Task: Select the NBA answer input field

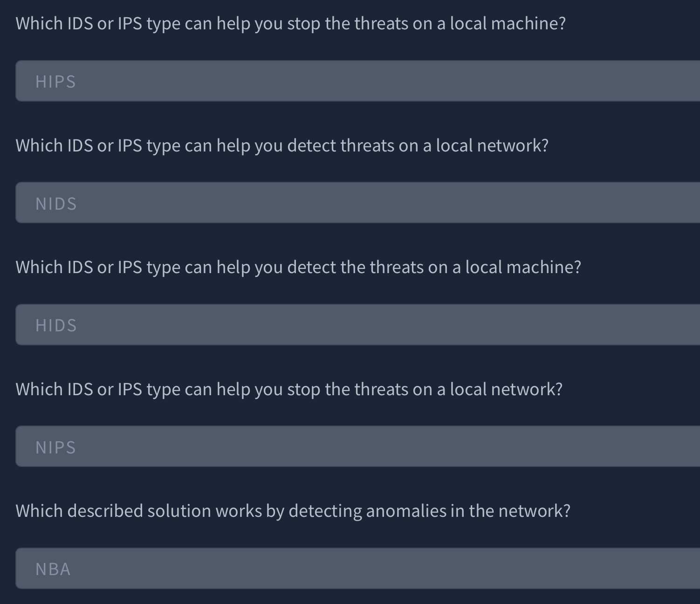Action: (358, 569)
